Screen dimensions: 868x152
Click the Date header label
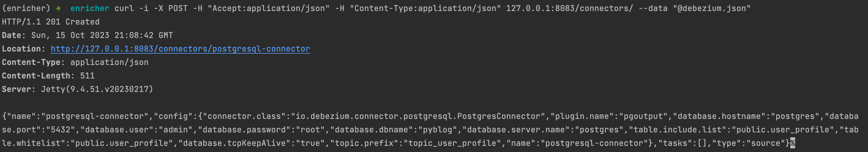tap(14, 35)
